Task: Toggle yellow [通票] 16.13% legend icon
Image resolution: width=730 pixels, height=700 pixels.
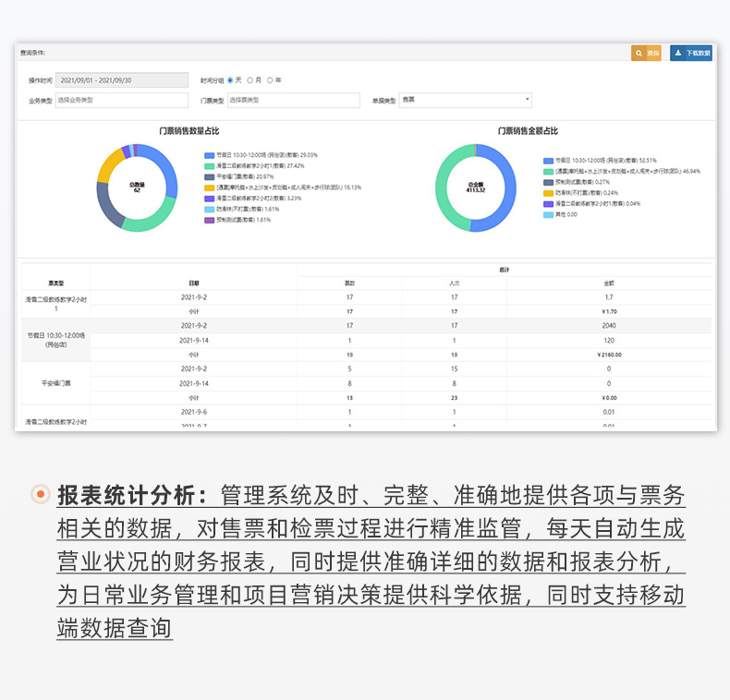Action: coord(210,187)
